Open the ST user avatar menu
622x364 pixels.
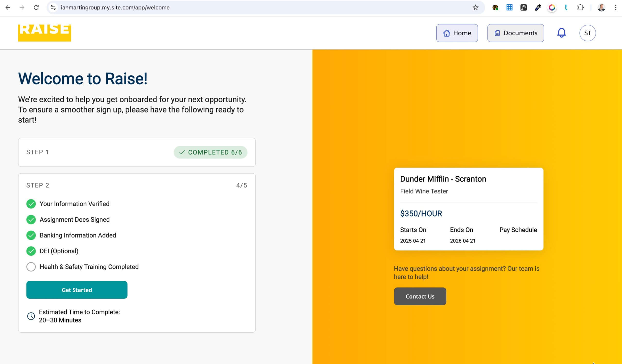pos(587,33)
